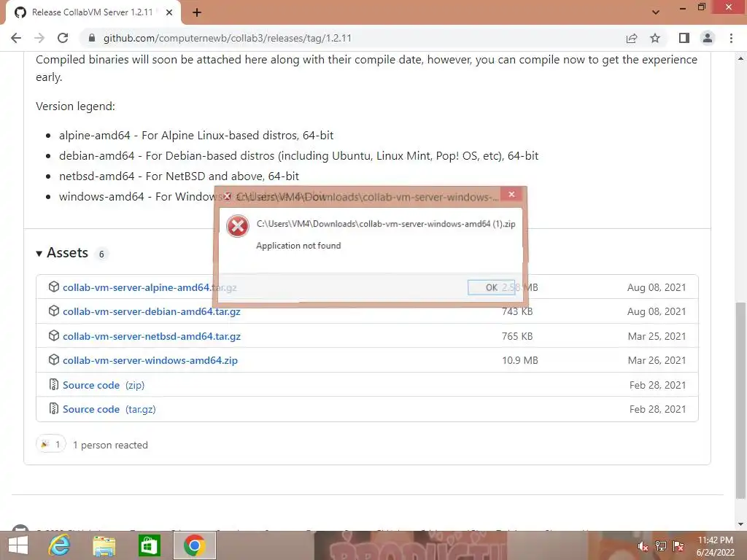Open Chrome three-dot menu
This screenshot has height=560, width=747.
point(731,38)
